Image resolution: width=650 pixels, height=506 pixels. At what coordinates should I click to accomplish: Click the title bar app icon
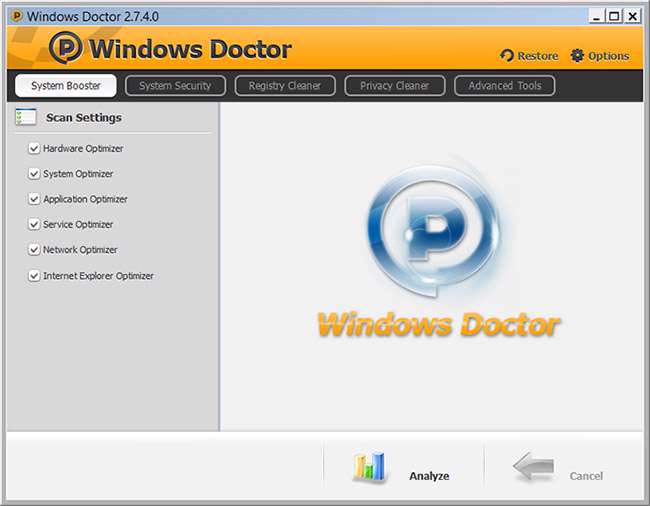click(x=15, y=16)
